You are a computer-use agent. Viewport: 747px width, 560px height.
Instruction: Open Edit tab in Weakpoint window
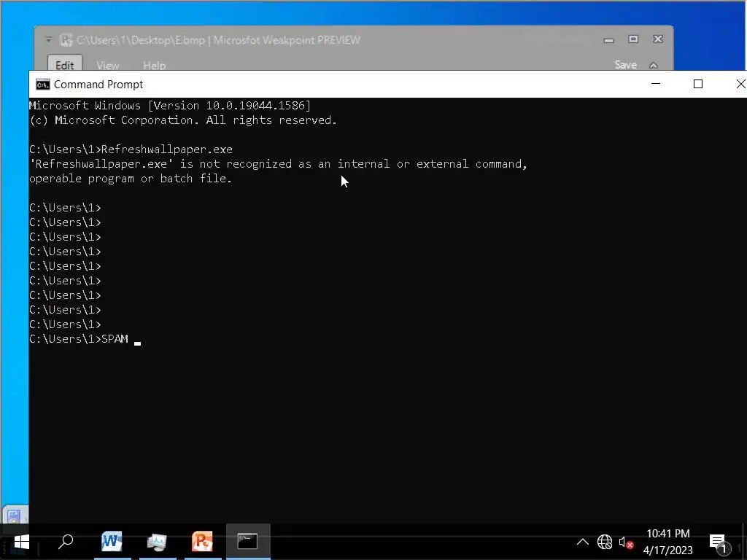(x=65, y=64)
